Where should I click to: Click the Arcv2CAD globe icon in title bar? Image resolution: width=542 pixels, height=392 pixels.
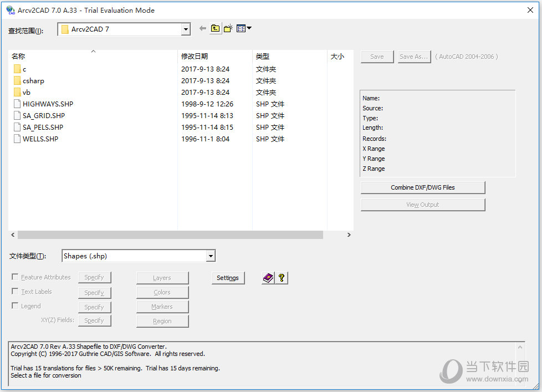pyautogui.click(x=11, y=11)
